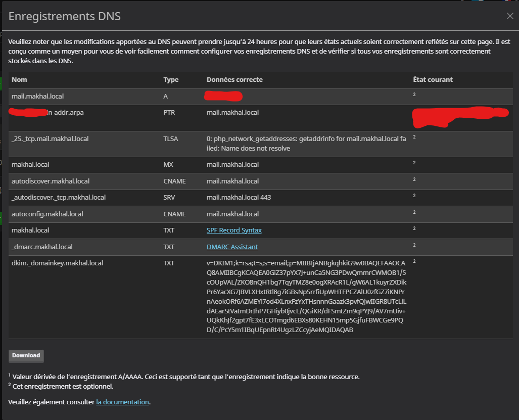Click 'mail.makhal.local 443' SRV value
The image size is (519, 420).
coord(239,197)
